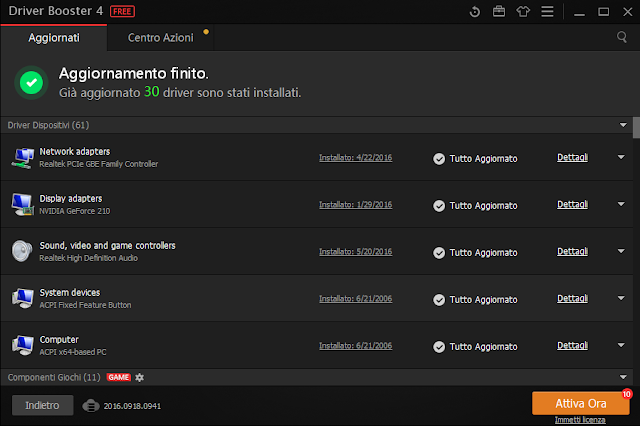Click the check icon in Sound controllers row
Viewport: 640px width, 426px height.
click(x=439, y=253)
